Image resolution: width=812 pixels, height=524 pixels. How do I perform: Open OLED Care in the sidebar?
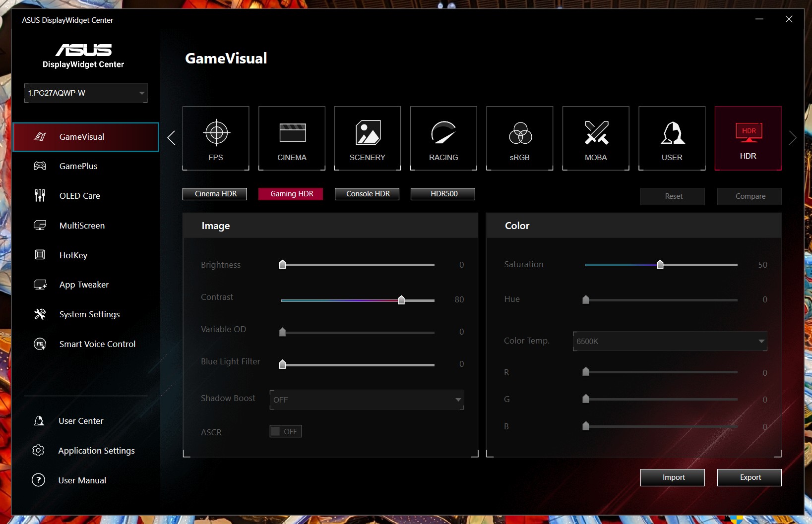point(79,196)
